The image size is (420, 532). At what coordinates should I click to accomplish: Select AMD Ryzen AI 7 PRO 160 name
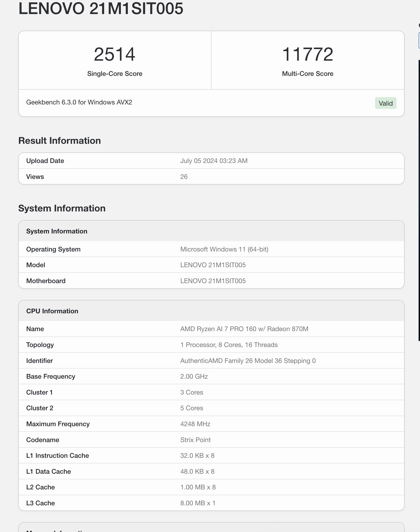pos(244,329)
